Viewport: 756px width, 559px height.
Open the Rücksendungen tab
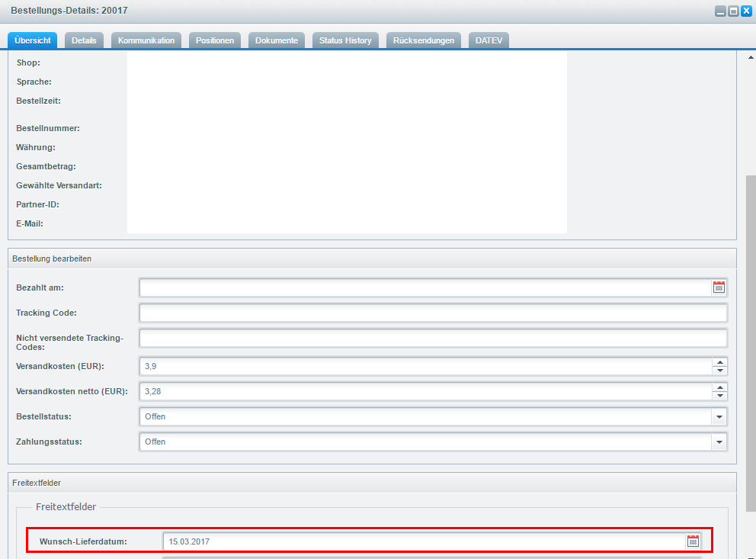[424, 40]
